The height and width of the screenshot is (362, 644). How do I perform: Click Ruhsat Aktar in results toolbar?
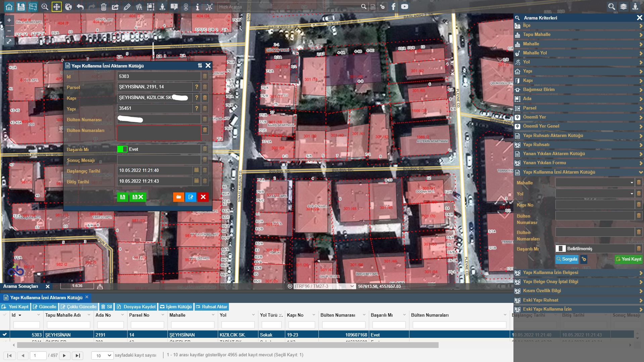[x=211, y=307]
